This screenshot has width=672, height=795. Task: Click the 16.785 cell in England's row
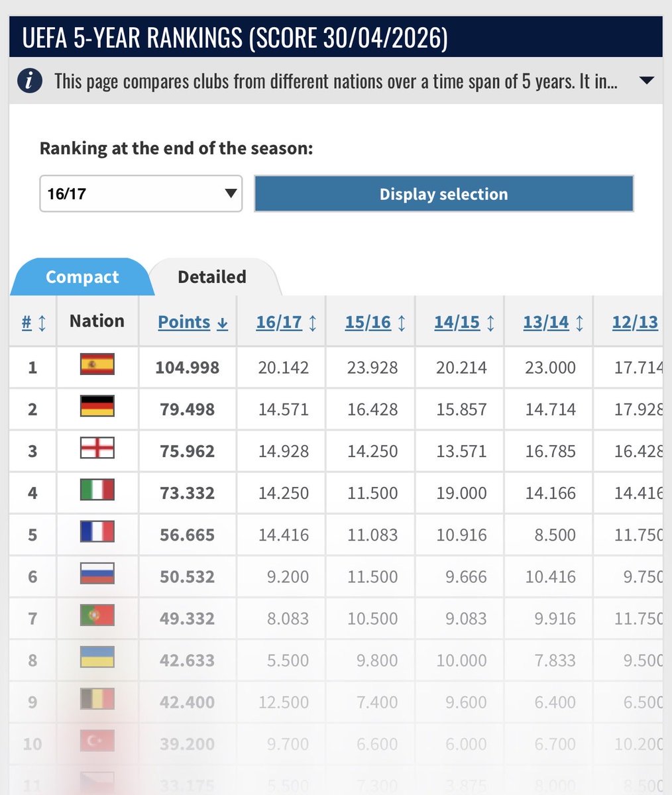tap(550, 451)
